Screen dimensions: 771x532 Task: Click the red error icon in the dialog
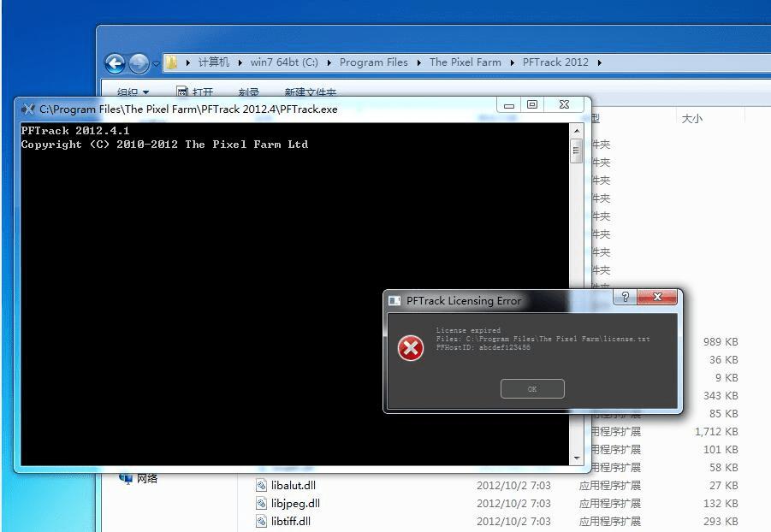pyautogui.click(x=411, y=349)
